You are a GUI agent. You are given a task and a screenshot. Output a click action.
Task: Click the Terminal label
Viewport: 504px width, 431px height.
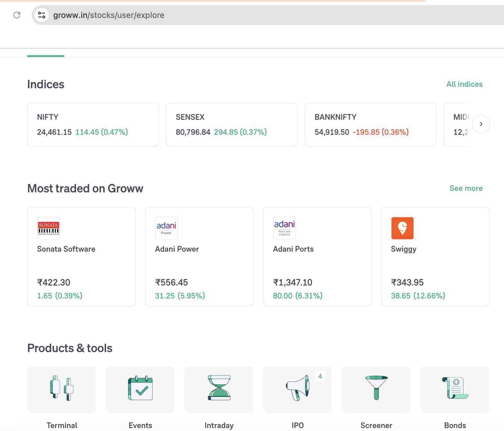coord(62,426)
